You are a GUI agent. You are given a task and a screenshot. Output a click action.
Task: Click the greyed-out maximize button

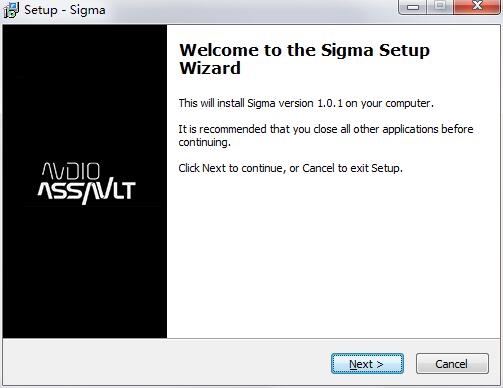(440, 7)
